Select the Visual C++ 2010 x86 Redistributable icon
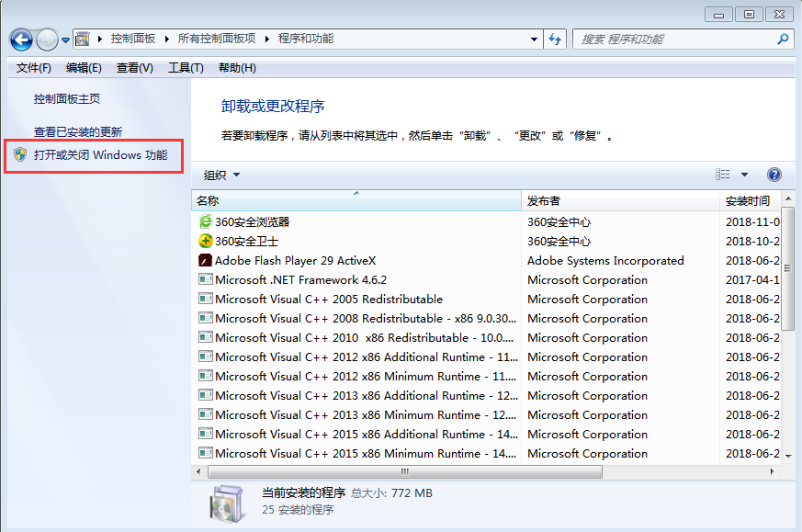Viewport: 802px width, 532px height. coord(206,337)
